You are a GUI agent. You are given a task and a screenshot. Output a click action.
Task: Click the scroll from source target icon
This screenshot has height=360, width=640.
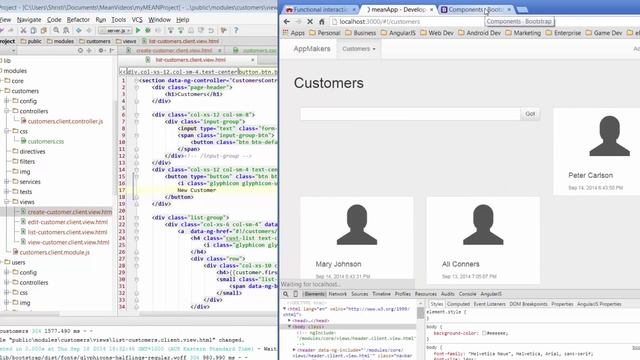pyautogui.click(x=80, y=51)
